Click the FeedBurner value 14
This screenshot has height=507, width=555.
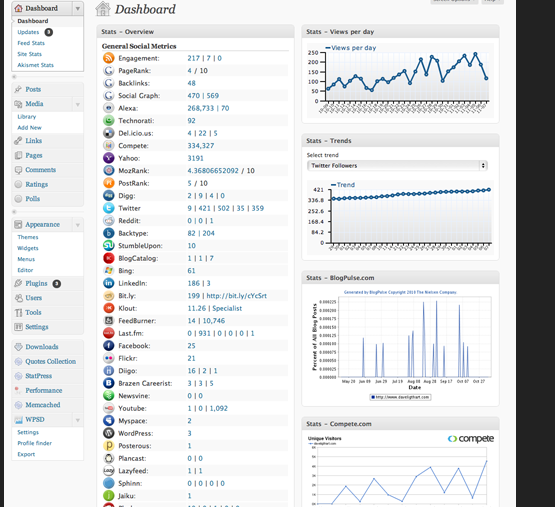tap(191, 321)
